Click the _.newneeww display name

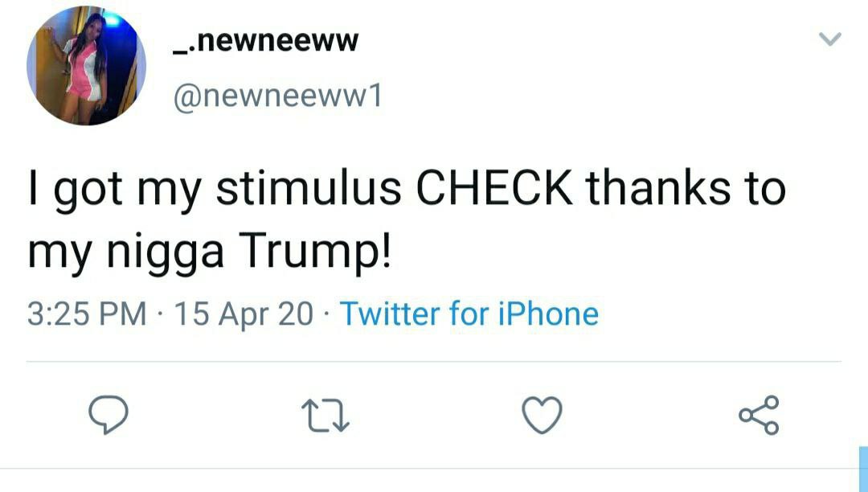265,40
